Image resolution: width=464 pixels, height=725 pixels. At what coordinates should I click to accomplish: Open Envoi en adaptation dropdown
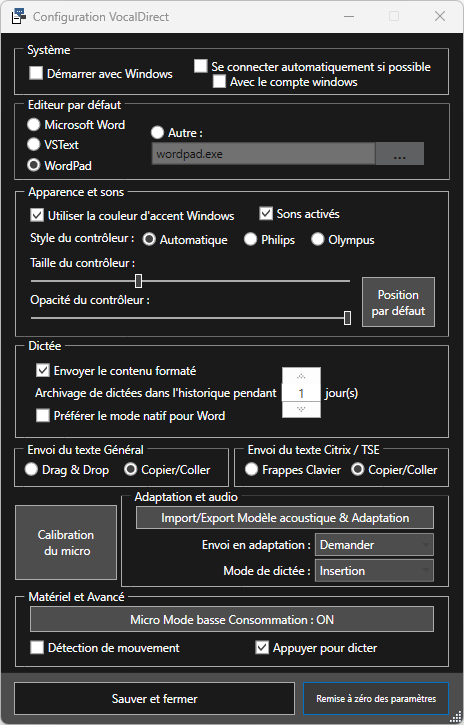pyautogui.click(x=374, y=545)
